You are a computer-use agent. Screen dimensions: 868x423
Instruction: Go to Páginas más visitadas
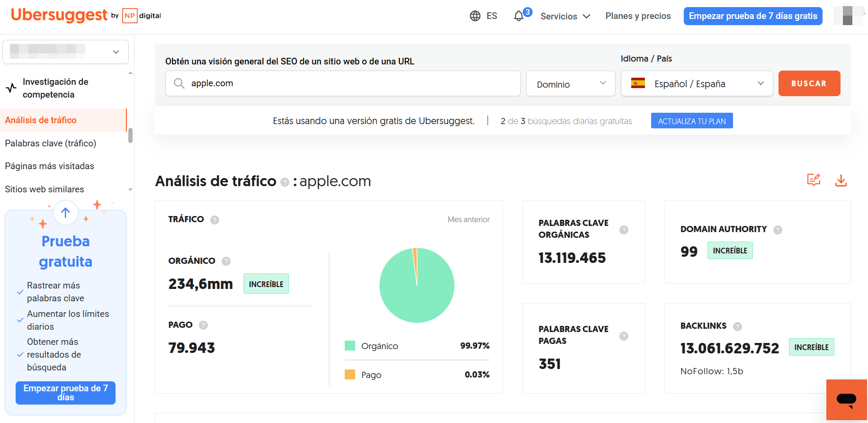[50, 166]
